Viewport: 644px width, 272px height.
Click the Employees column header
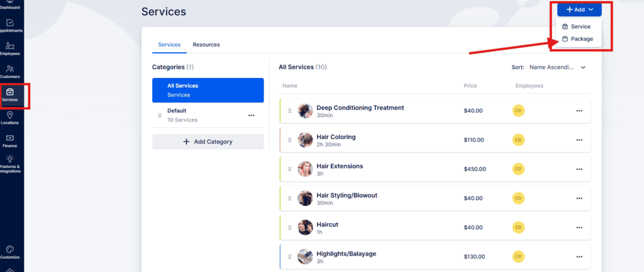coord(530,86)
